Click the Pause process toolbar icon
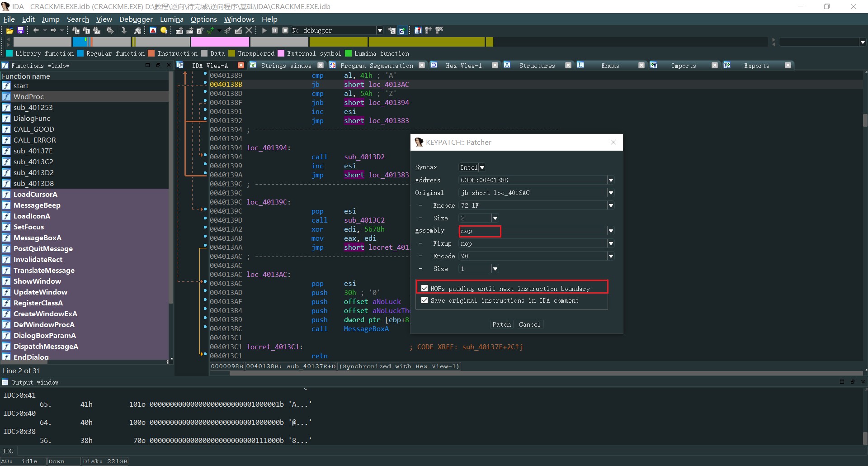The width and height of the screenshot is (868, 466). point(275,30)
